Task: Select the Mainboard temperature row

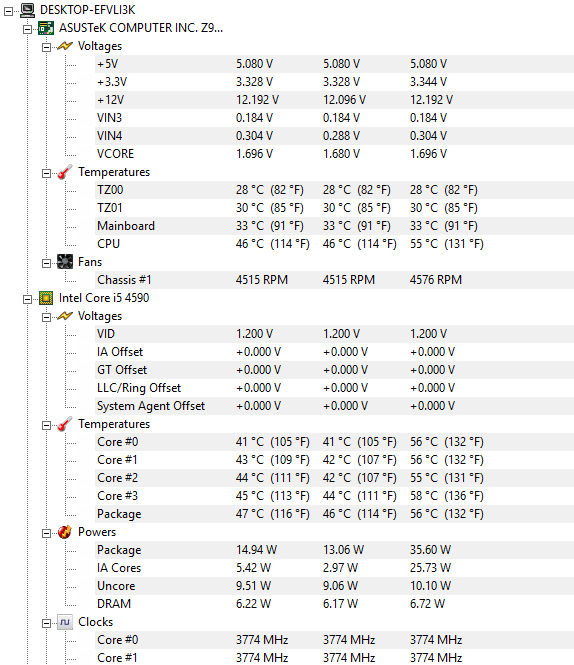Action: [335, 226]
